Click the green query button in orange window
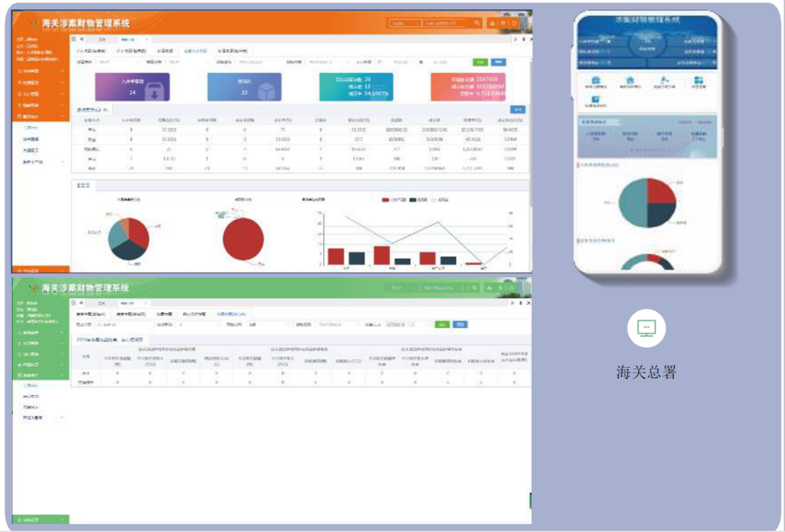The height and width of the screenshot is (532, 785). pos(481,62)
